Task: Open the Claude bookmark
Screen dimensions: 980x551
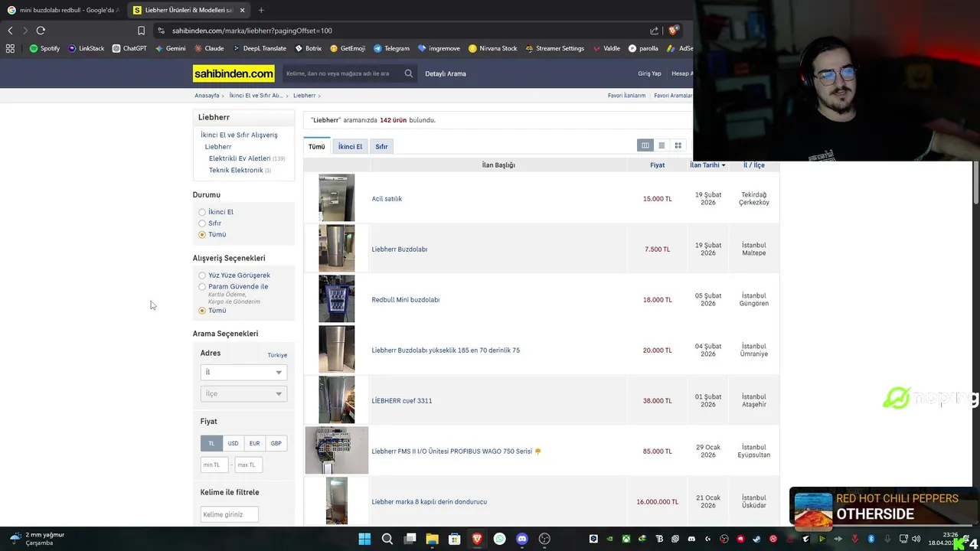Action: [x=209, y=48]
